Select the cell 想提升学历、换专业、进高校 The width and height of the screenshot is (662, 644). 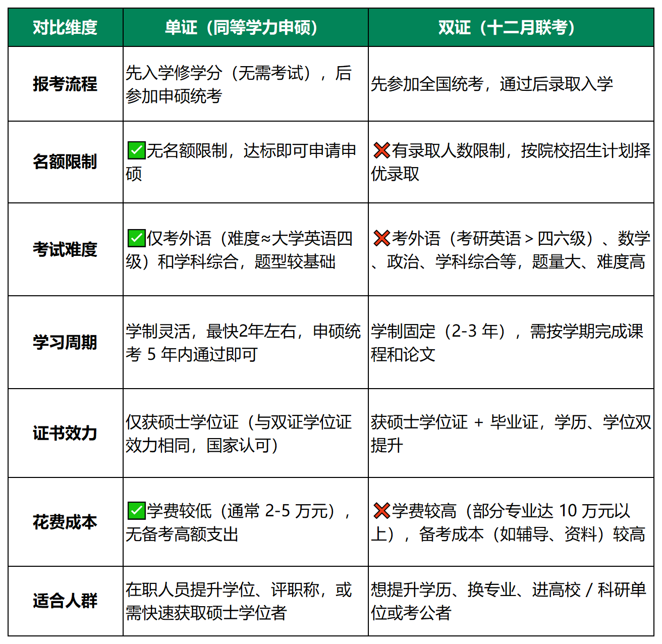click(x=511, y=601)
